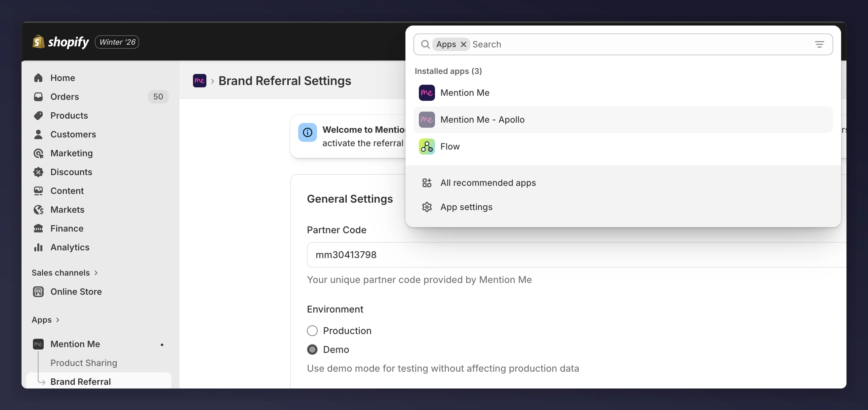Open Orders in the sidebar
The height and width of the screenshot is (410, 868).
99,97
